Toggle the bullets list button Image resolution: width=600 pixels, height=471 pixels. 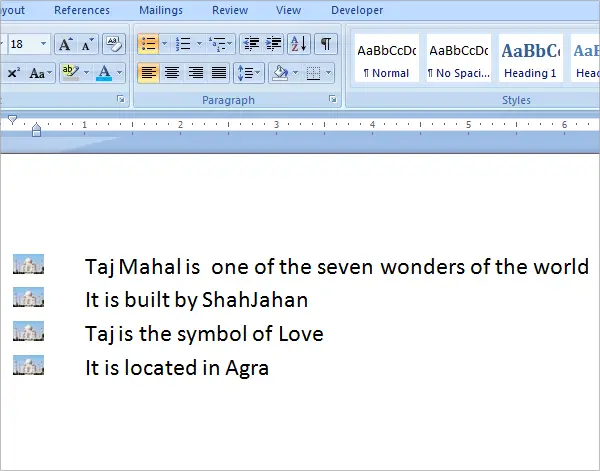(148, 44)
